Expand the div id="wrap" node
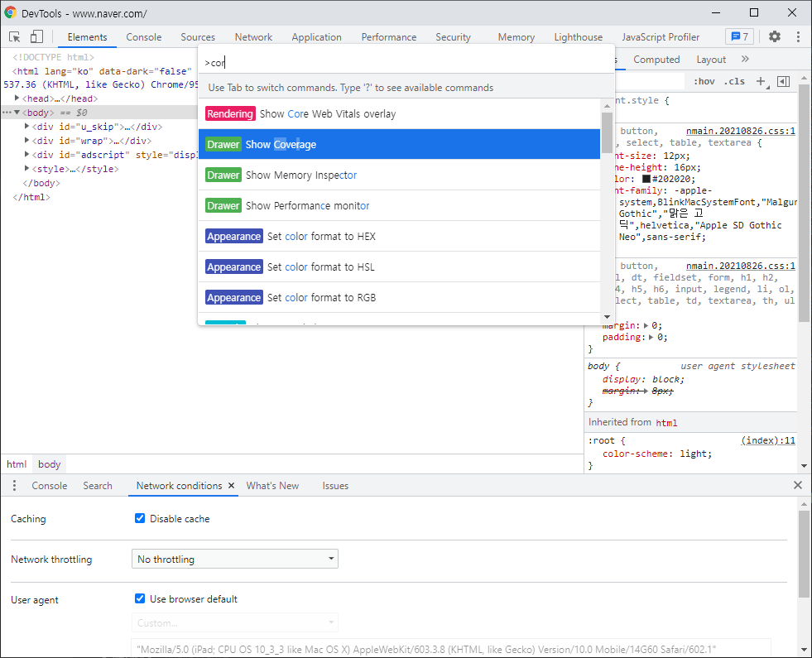Screen dimensions: 812x658 27,141
